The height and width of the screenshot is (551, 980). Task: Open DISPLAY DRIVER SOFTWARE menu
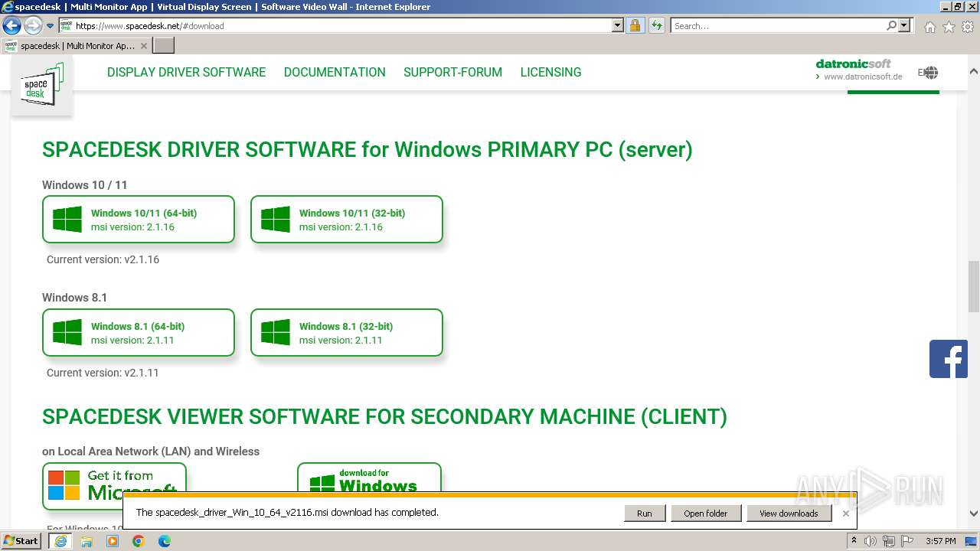186,72
